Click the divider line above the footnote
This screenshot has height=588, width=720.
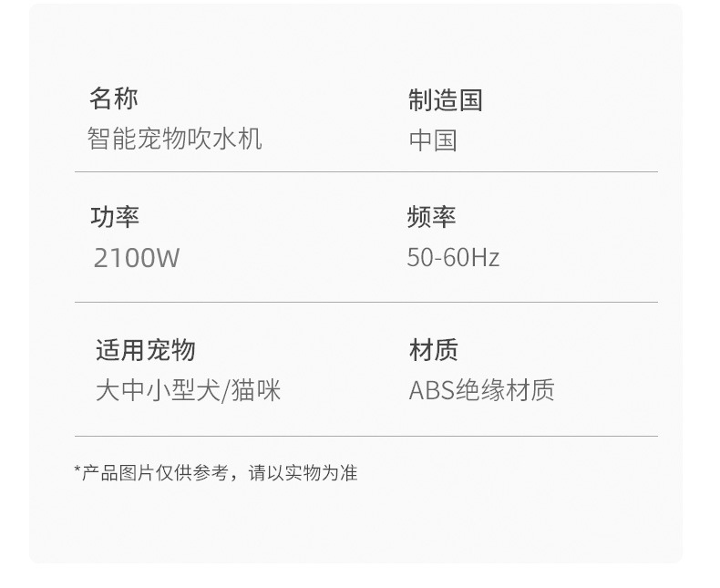coord(365,437)
